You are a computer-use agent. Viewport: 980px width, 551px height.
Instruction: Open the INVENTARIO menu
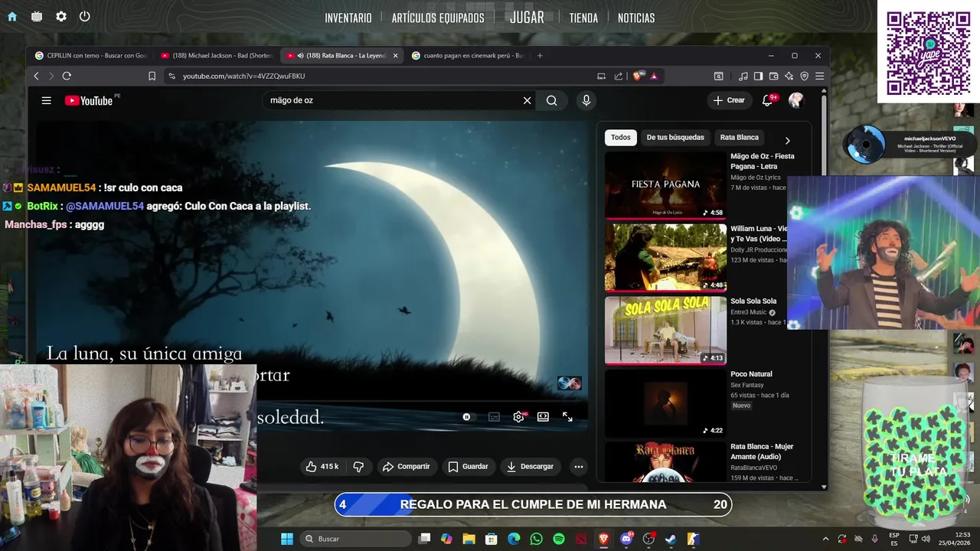[x=348, y=18]
